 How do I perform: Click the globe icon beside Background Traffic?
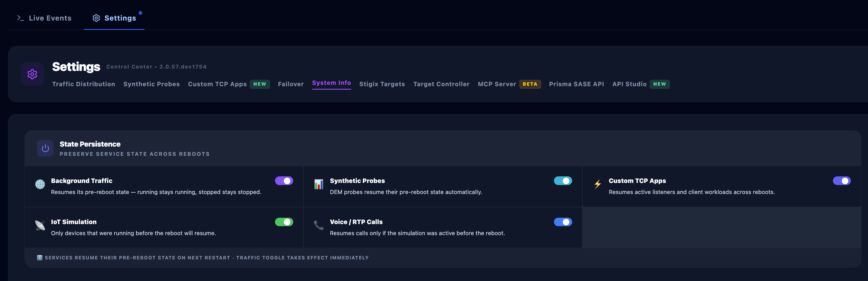(40, 184)
